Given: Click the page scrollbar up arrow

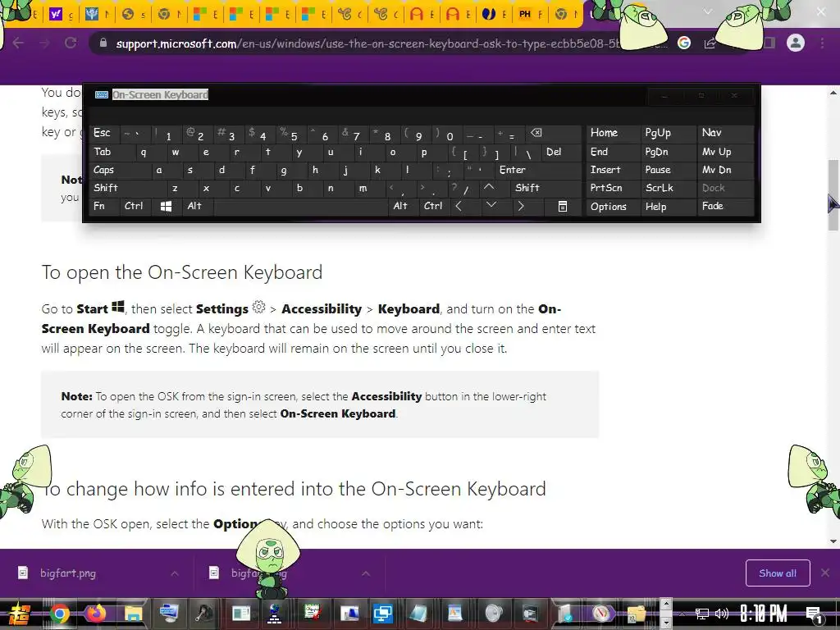Looking at the screenshot, I should [x=833, y=93].
